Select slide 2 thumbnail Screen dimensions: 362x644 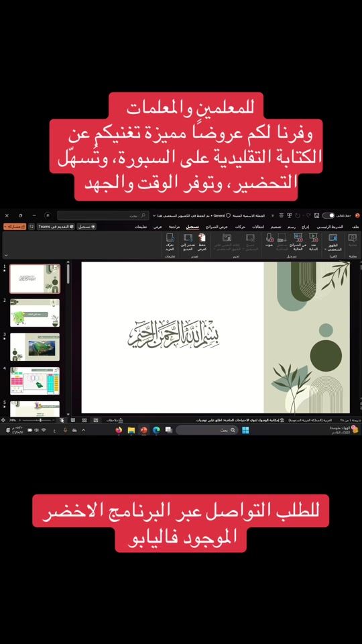tap(35, 313)
